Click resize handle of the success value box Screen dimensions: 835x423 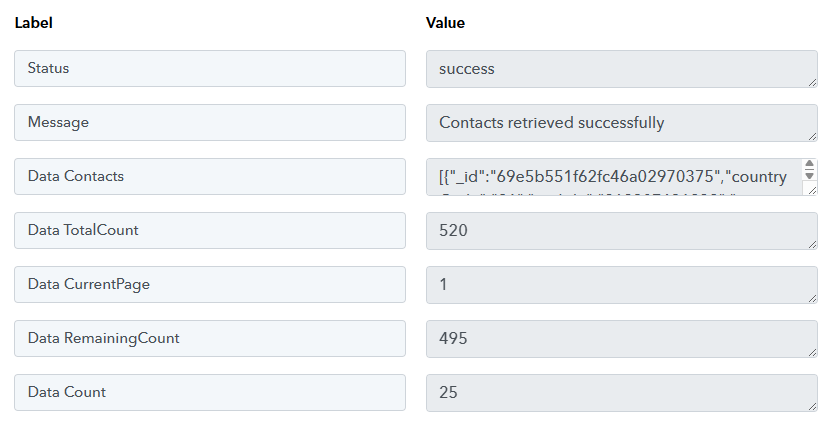click(812, 82)
